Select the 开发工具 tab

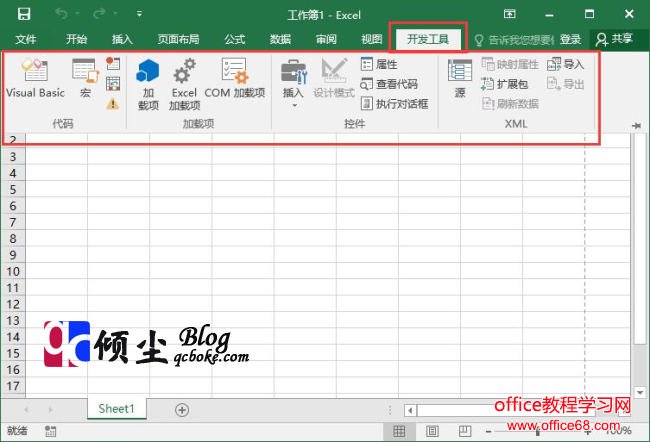pos(428,39)
